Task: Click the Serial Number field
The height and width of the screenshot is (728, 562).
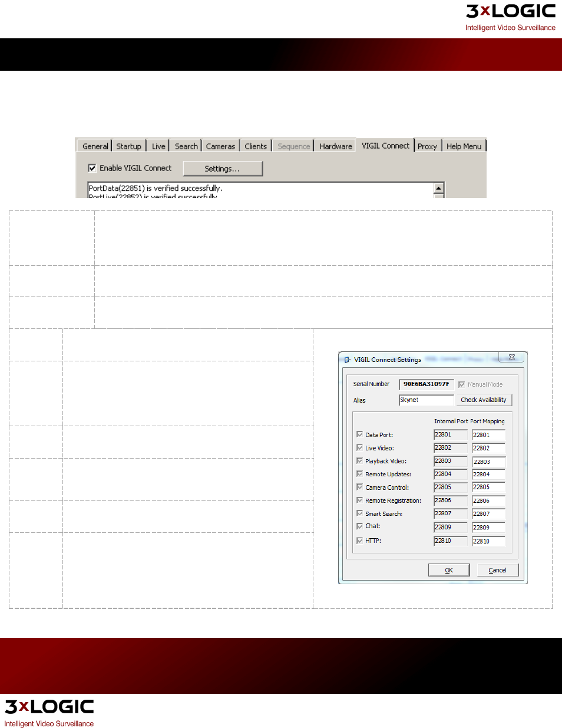Action: point(427,384)
